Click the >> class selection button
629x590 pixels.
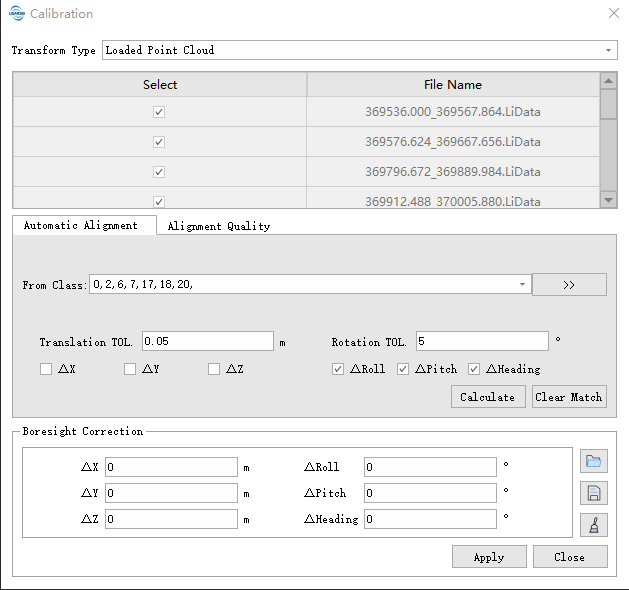[x=569, y=285]
